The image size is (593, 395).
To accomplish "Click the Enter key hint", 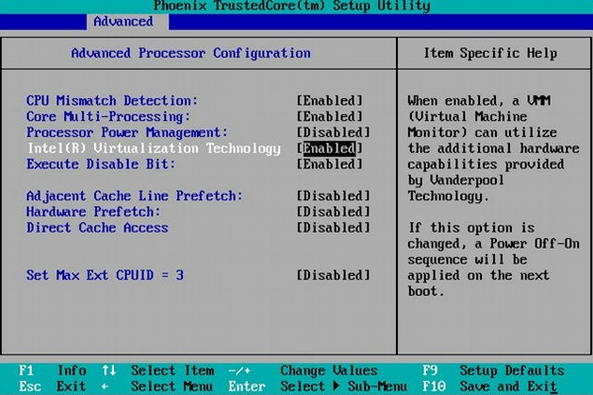I will [x=247, y=386].
